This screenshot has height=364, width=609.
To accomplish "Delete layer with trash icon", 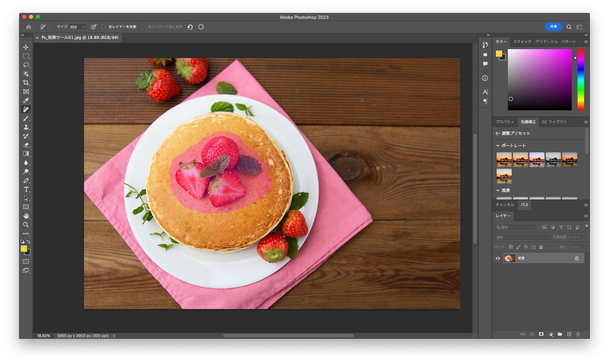I will pos(578,334).
